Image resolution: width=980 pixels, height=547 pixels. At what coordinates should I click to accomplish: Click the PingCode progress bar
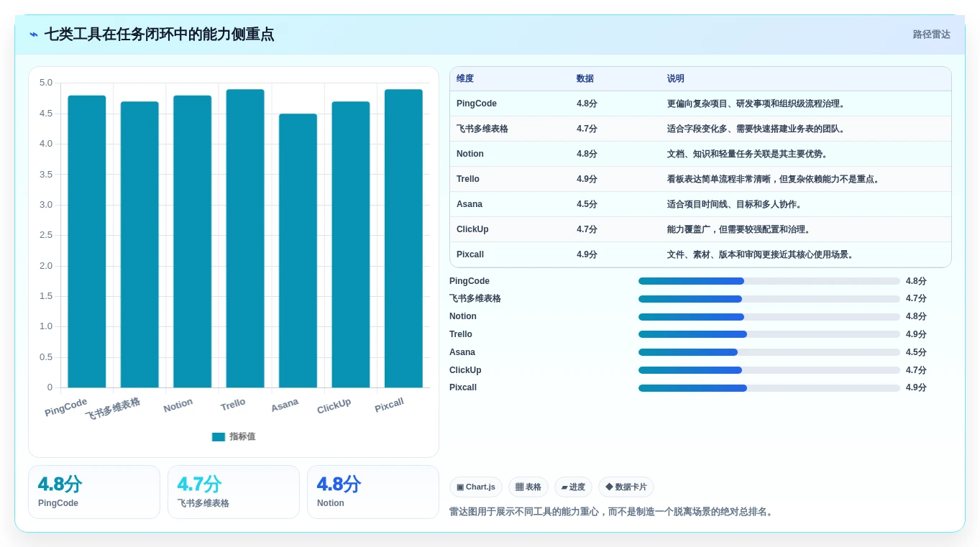[769, 281]
